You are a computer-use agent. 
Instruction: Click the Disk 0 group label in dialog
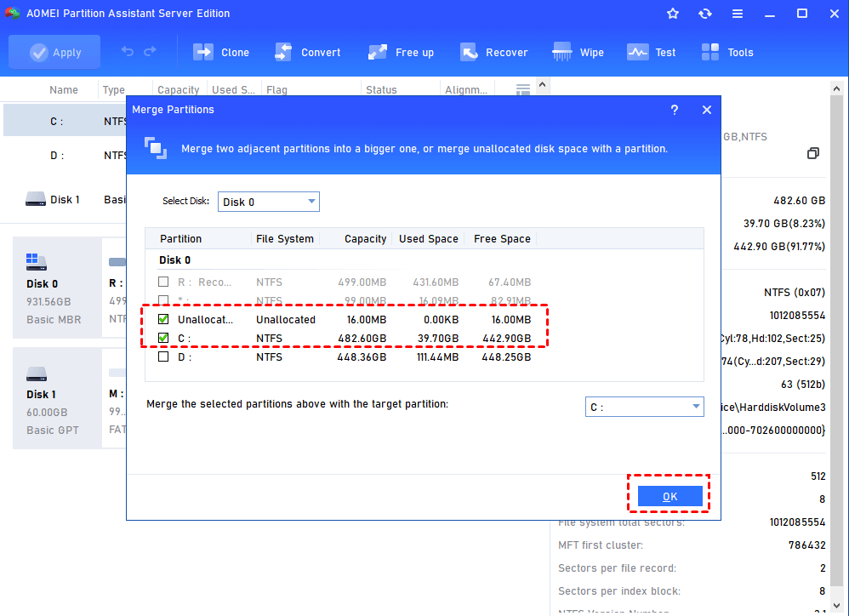[x=175, y=260]
